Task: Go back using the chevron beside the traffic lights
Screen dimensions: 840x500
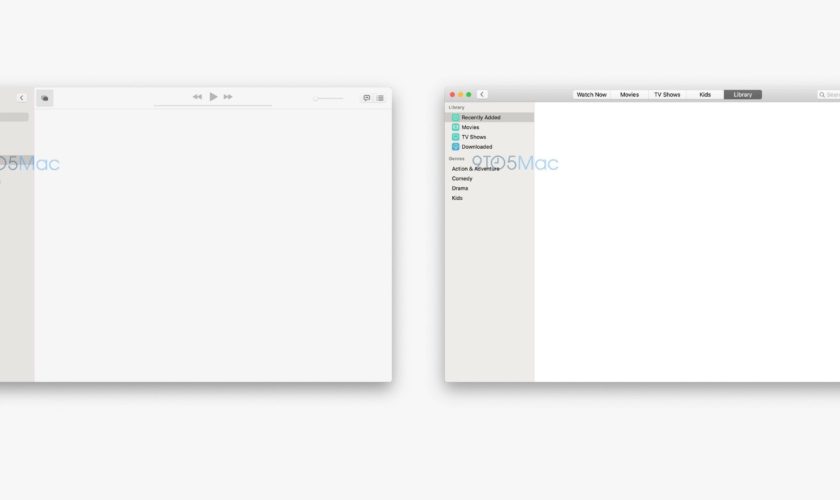Action: tap(482, 95)
